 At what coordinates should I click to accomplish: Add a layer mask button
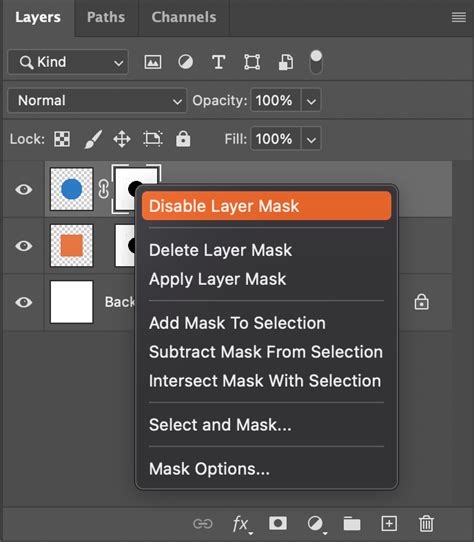(x=278, y=523)
